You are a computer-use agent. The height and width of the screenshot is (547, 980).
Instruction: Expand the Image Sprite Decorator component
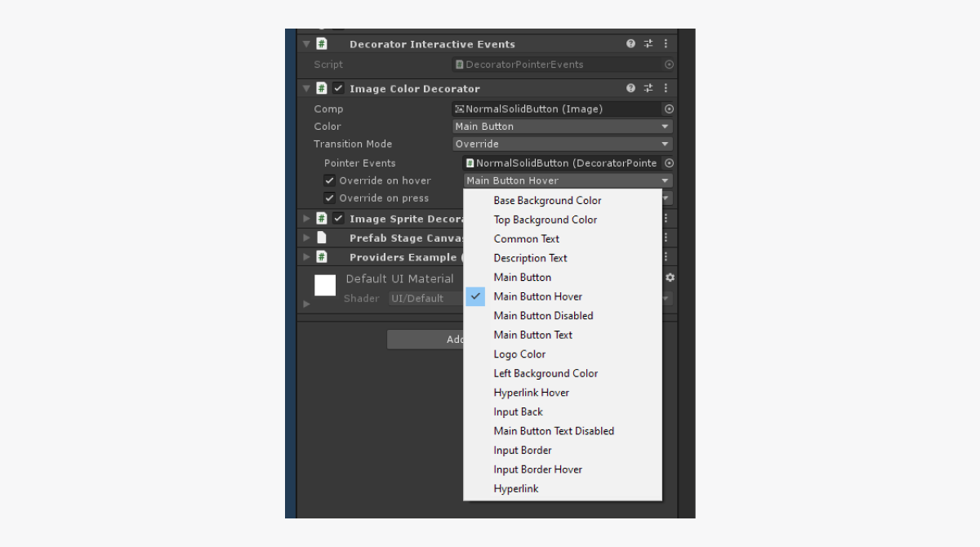pos(306,219)
